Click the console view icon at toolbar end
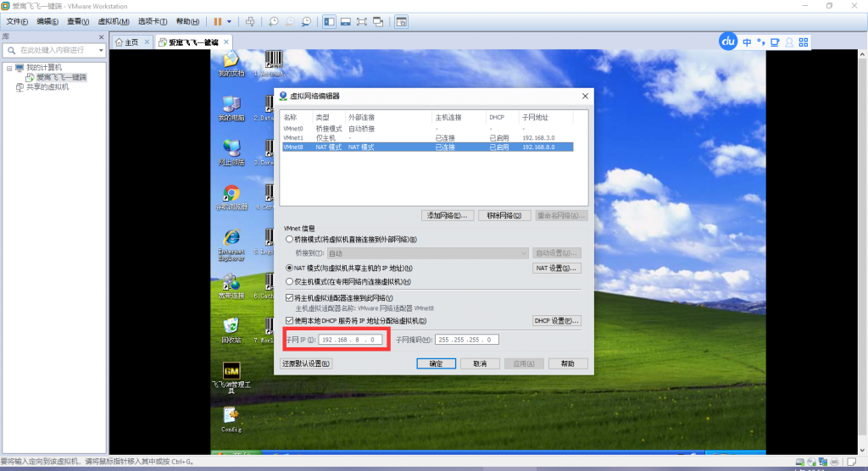Viewport: 868px width, 471px height. [401, 21]
